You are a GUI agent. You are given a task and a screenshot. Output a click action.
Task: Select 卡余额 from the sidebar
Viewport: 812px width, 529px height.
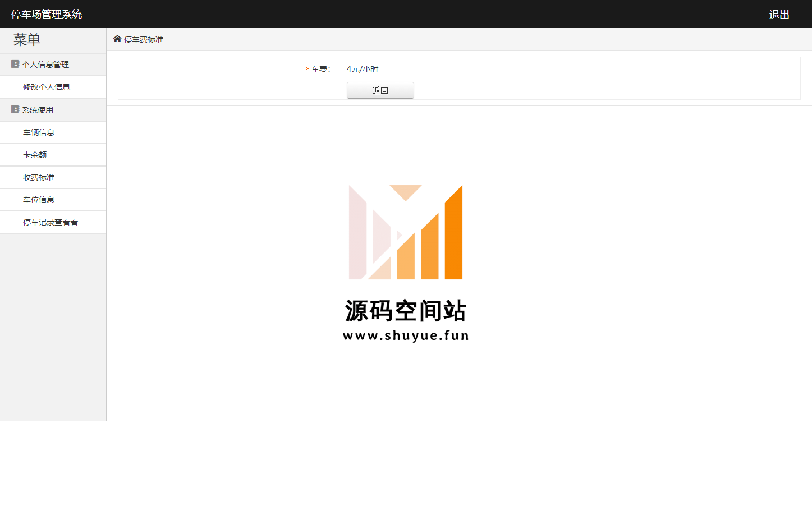coord(53,155)
